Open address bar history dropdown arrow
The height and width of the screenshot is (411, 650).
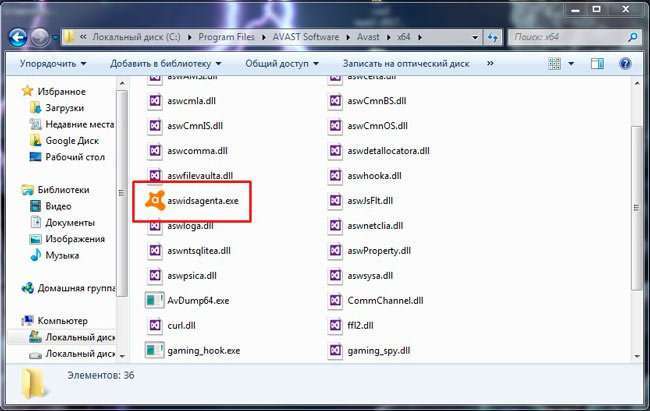[475, 38]
